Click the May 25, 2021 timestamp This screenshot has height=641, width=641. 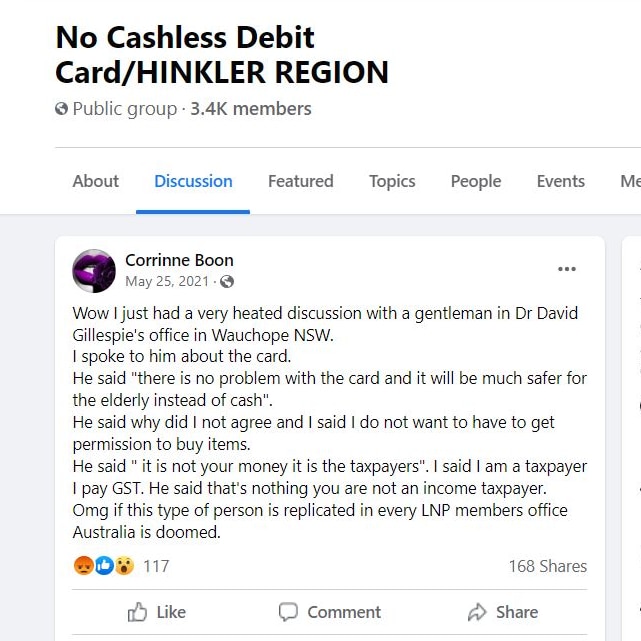coord(167,281)
